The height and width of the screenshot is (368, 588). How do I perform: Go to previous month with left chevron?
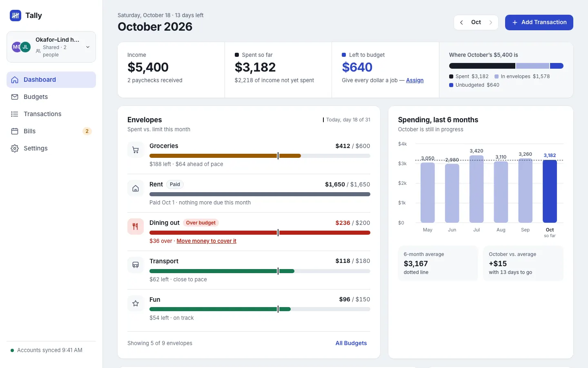pyautogui.click(x=461, y=22)
